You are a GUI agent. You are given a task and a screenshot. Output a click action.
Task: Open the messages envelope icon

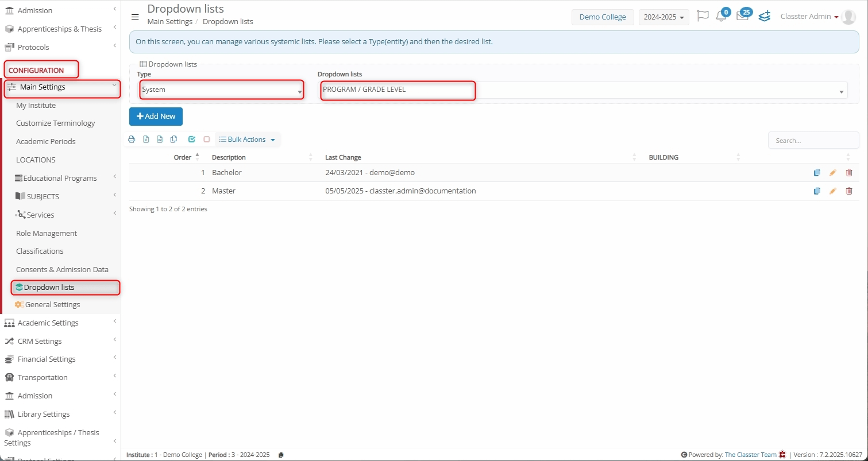click(x=742, y=17)
